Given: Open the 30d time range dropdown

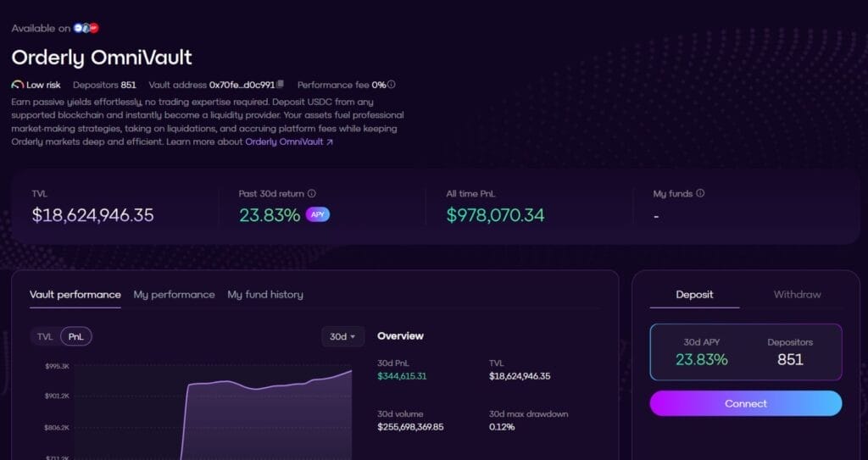Looking at the screenshot, I should click(342, 336).
